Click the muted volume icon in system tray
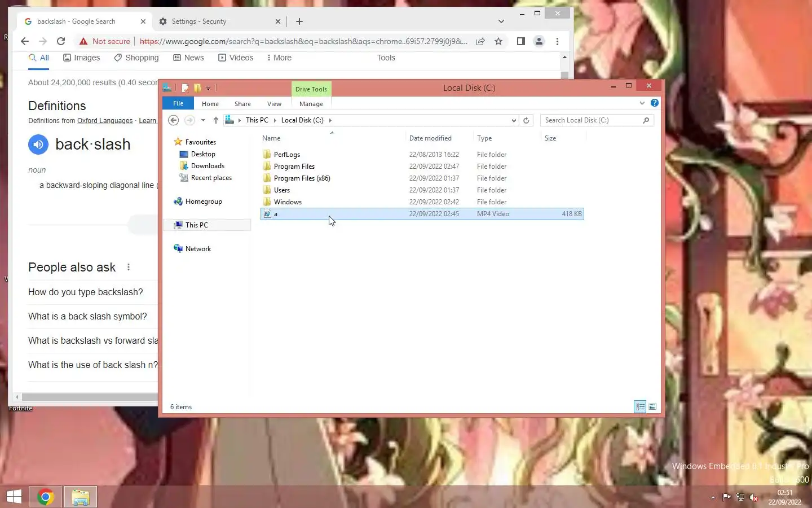Screen dimensions: 812x508 754,497
